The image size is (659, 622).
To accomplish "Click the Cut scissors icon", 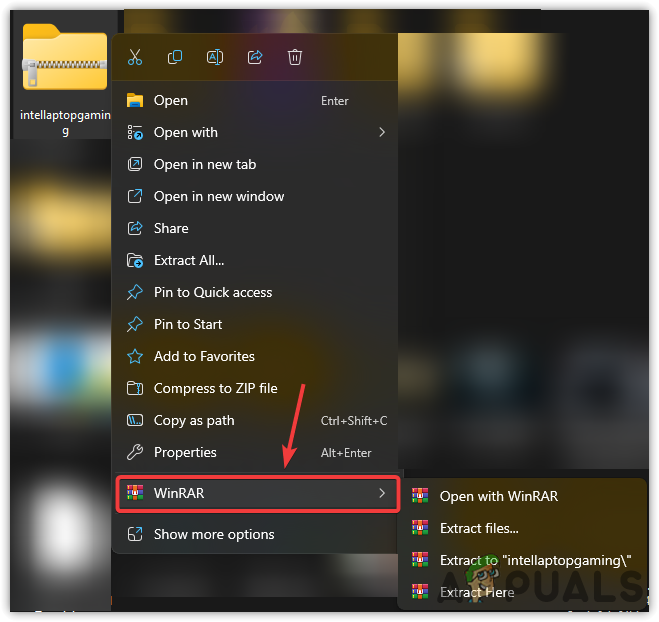I will pyautogui.click(x=135, y=57).
